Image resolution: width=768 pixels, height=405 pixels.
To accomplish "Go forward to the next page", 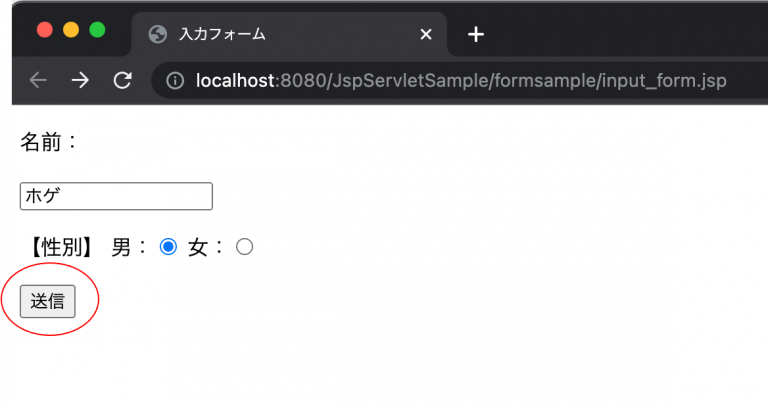I will (80, 81).
